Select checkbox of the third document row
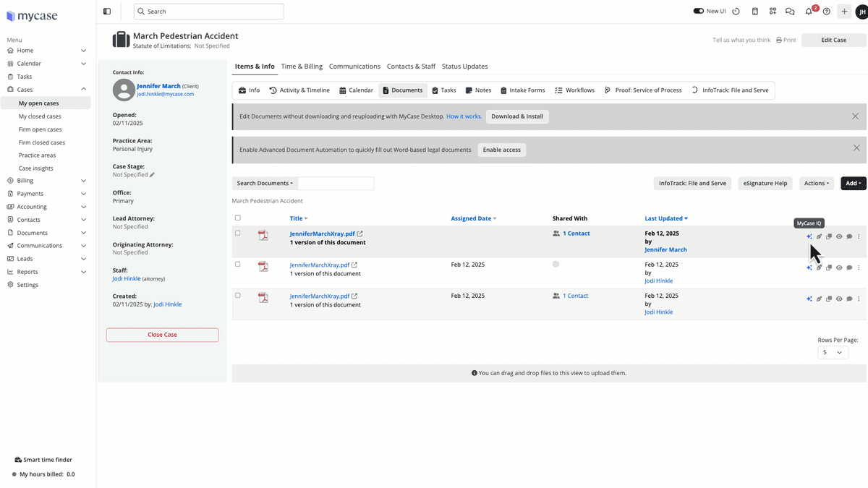The image size is (868, 488). coord(237,295)
